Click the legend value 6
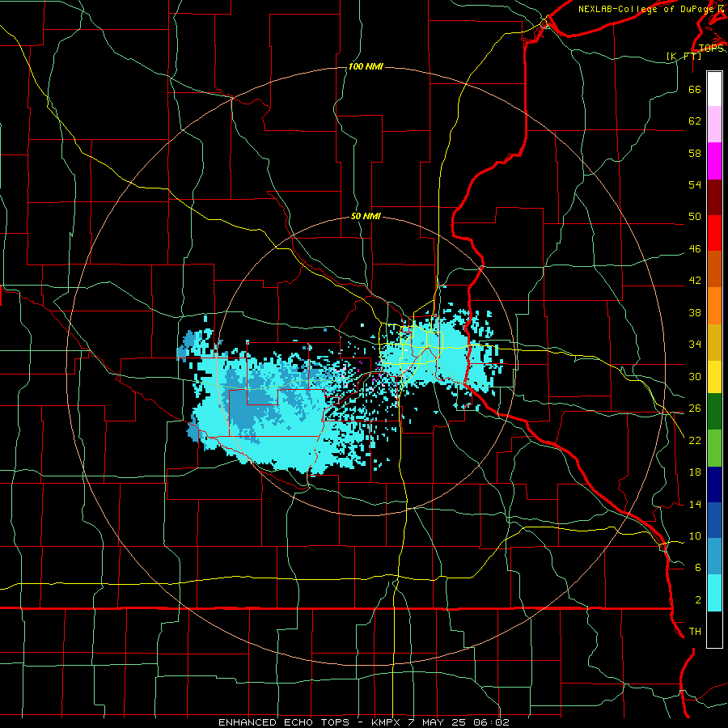728x728 pixels. [698, 567]
